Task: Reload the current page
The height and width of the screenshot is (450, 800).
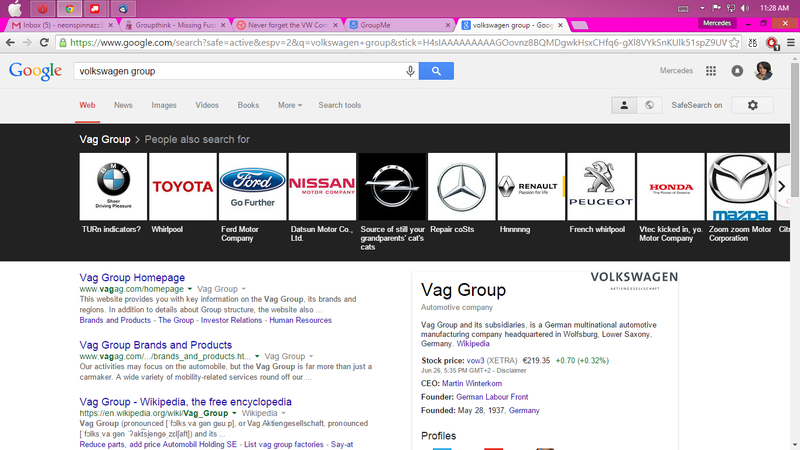Action: pyautogui.click(x=44, y=43)
